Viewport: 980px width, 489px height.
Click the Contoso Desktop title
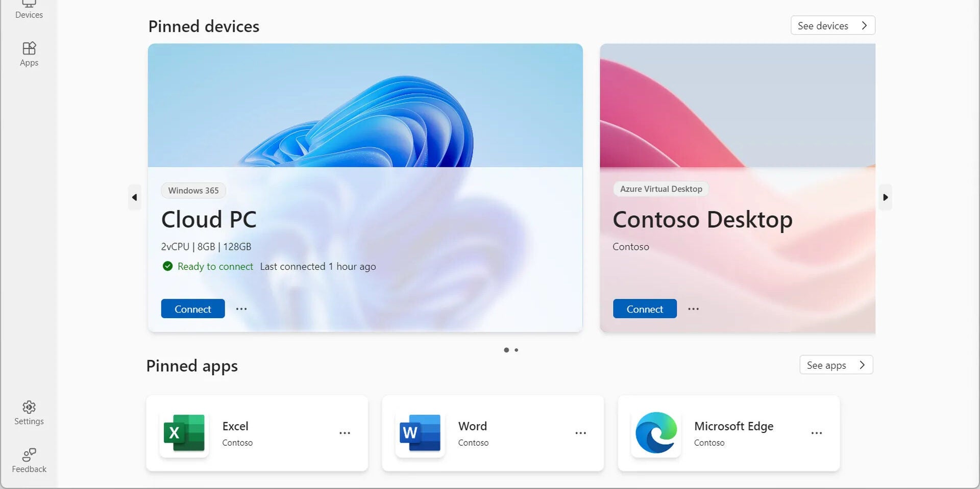703,220
